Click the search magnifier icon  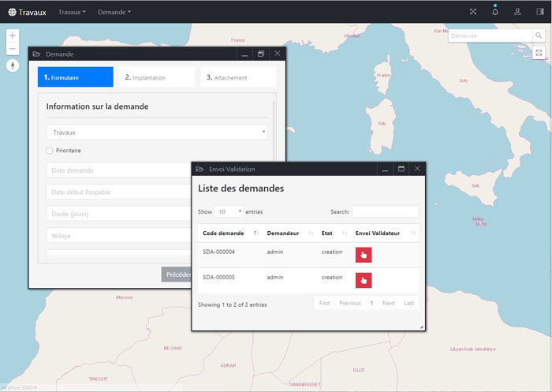click(527, 35)
